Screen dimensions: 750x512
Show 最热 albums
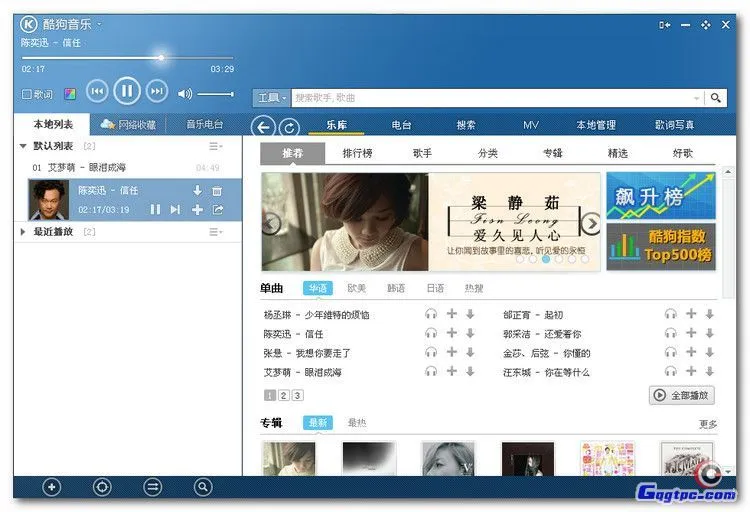(357, 423)
